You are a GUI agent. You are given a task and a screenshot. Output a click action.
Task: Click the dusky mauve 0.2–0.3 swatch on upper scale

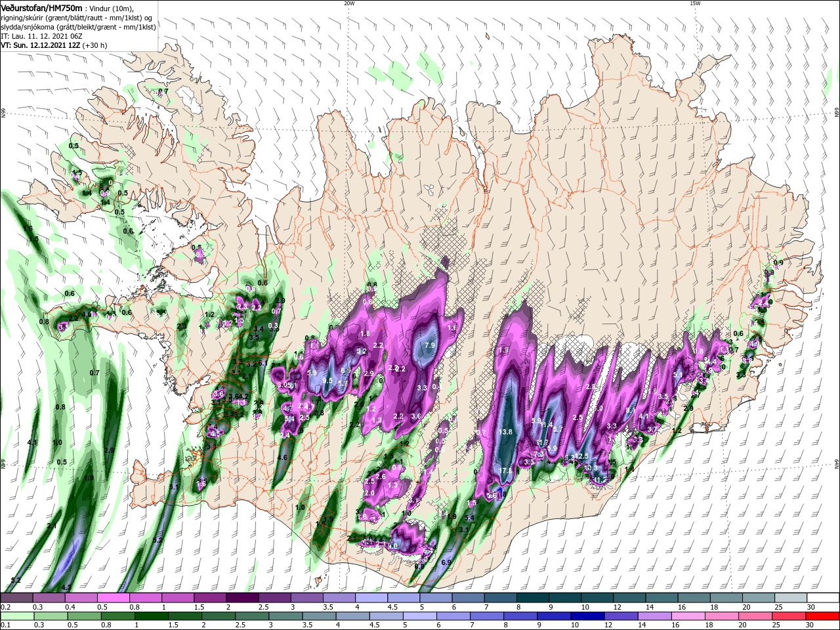tap(16, 598)
